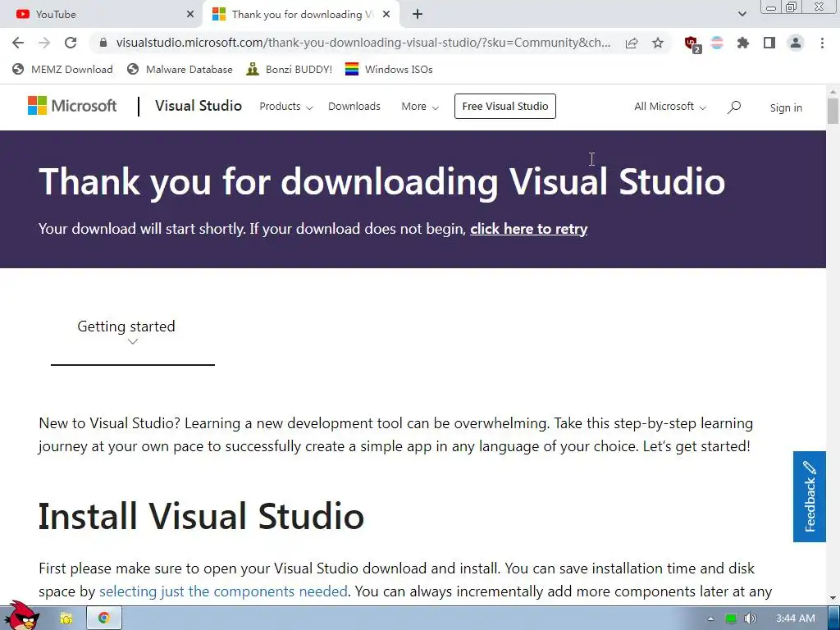Open the Bonzi BUDDY! bookmark
This screenshot has height=630, width=840.
click(290, 69)
